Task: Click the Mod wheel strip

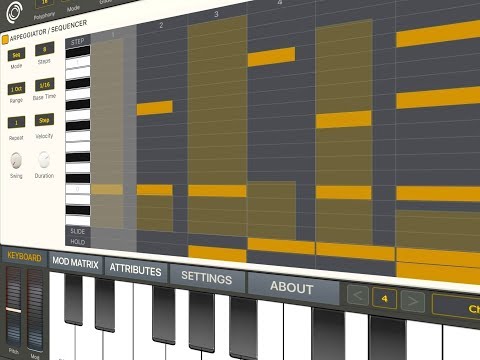Action: (35, 310)
